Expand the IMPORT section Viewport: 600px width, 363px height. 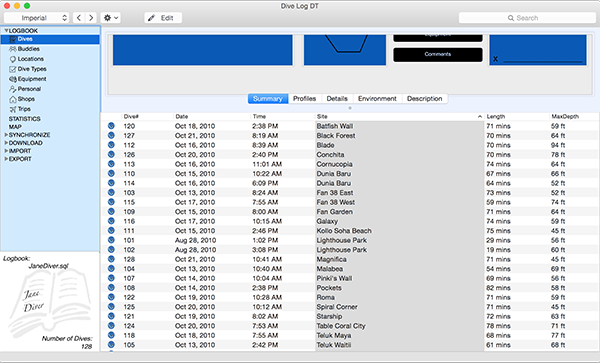click(6, 151)
